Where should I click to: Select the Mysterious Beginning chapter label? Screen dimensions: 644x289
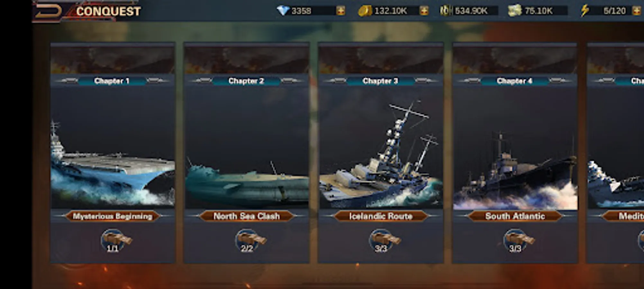pos(113,216)
